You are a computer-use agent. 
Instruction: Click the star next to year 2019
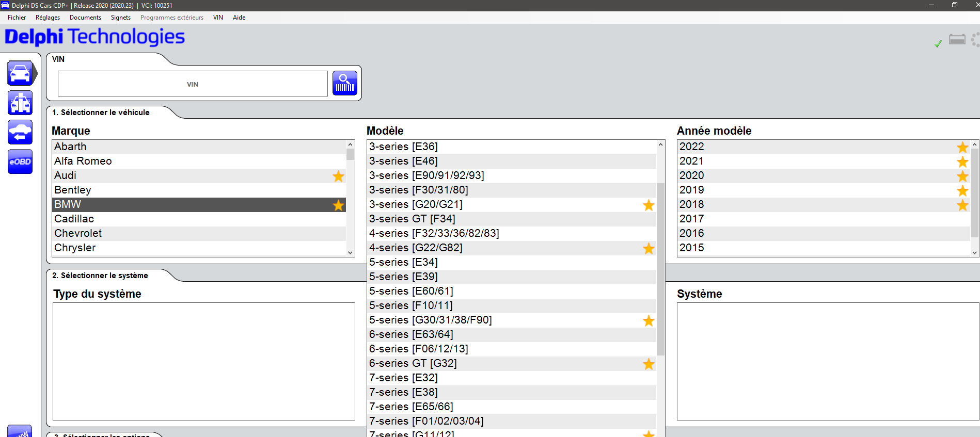[x=962, y=190]
